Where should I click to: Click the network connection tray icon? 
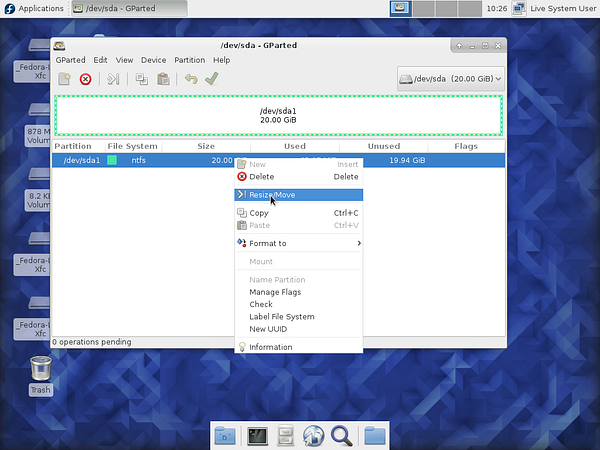coord(519,8)
